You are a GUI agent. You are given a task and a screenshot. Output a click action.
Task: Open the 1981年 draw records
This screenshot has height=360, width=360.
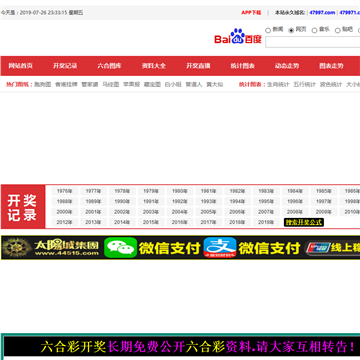209,191
